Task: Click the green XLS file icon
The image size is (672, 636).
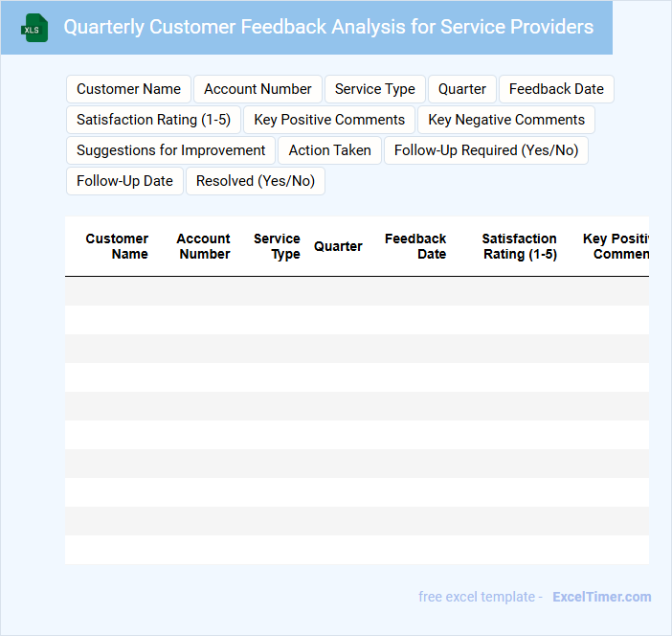Action: tap(34, 28)
